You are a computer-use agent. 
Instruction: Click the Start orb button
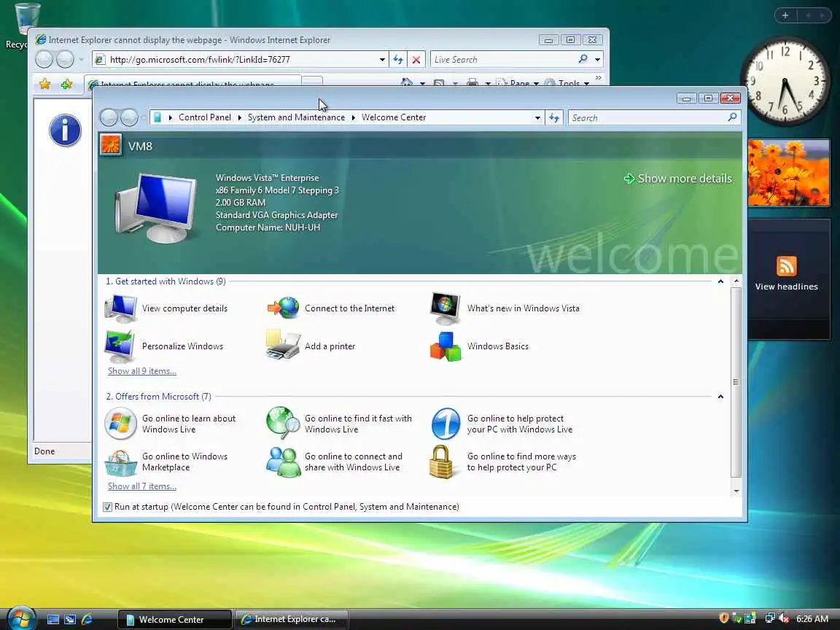pyautogui.click(x=21, y=618)
